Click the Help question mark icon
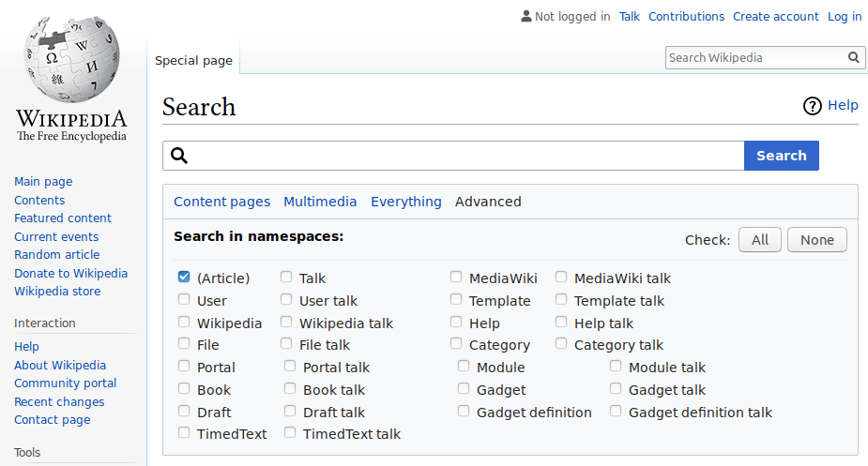 (x=813, y=106)
